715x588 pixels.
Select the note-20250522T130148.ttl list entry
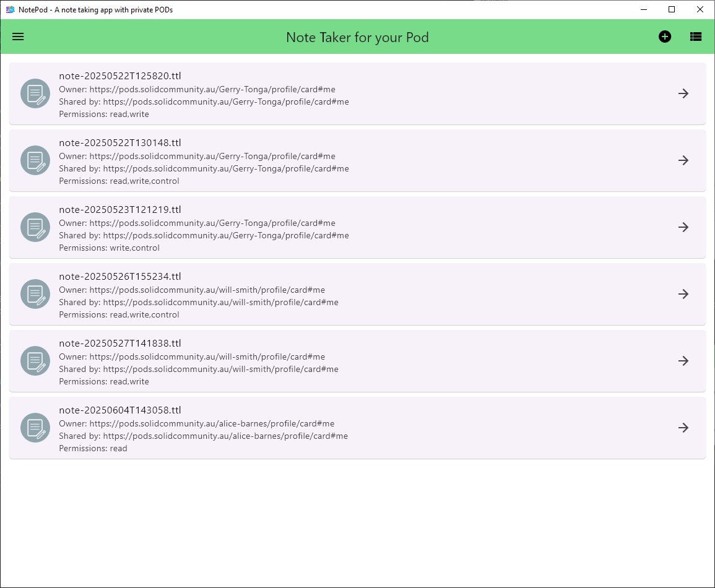[357, 160]
